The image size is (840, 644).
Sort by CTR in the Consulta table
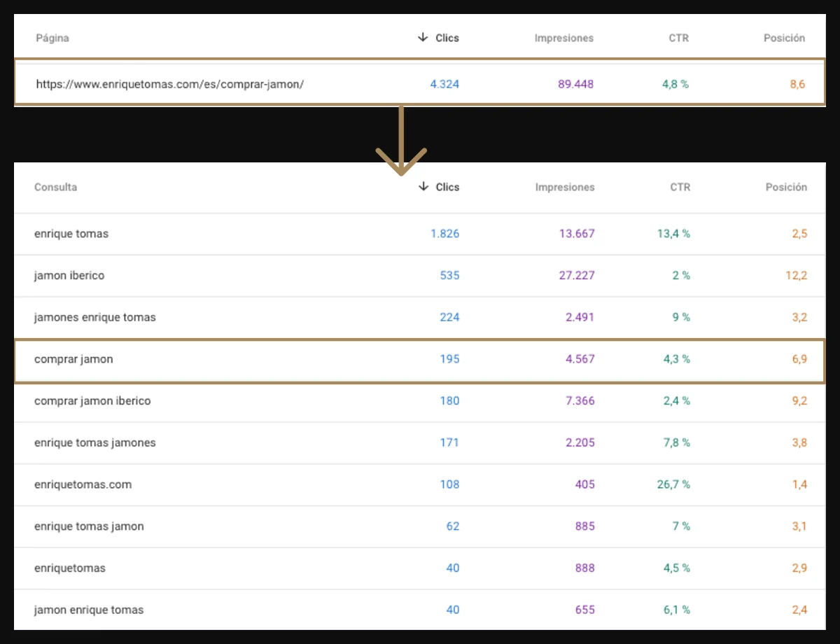(x=680, y=187)
